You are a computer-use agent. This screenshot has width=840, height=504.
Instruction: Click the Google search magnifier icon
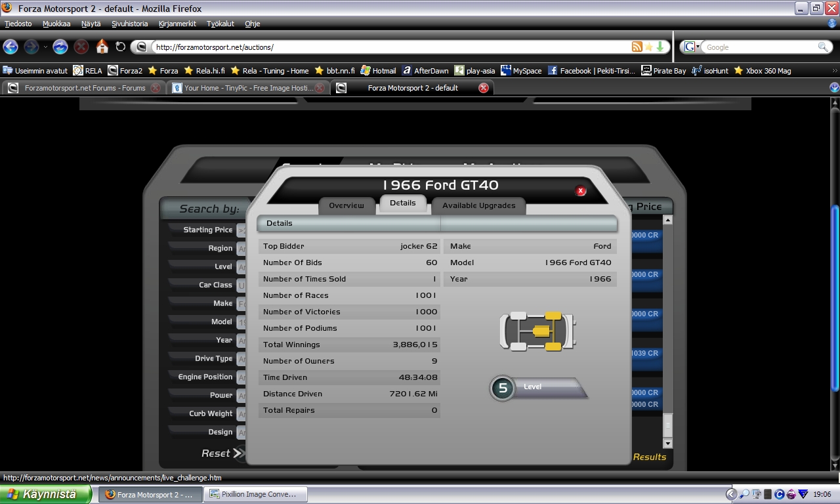(823, 47)
